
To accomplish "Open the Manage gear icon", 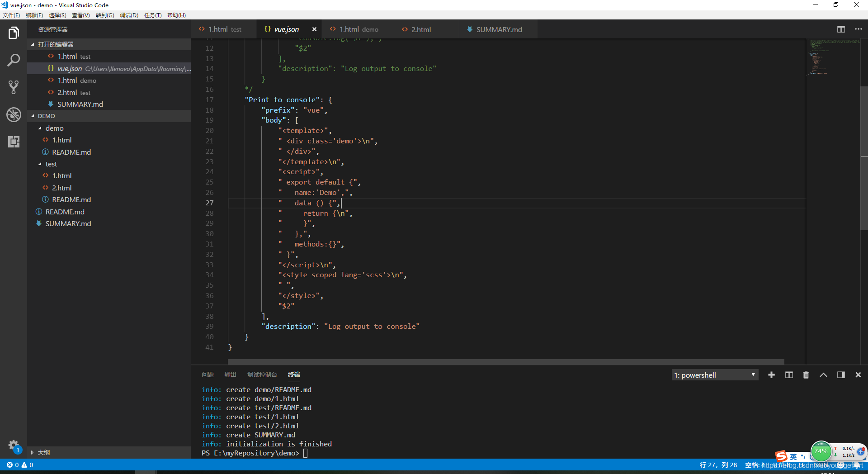I will [14, 446].
